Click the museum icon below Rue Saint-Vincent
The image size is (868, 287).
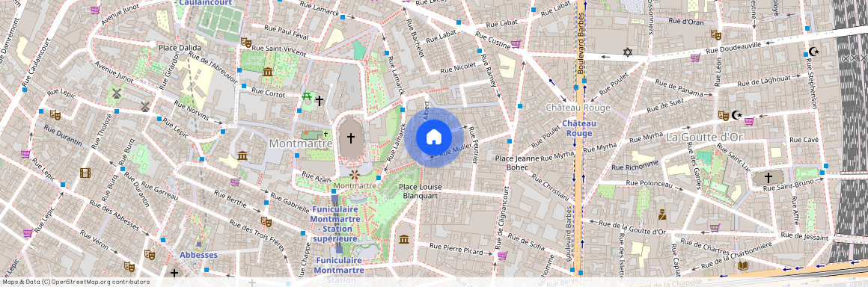tap(269, 72)
